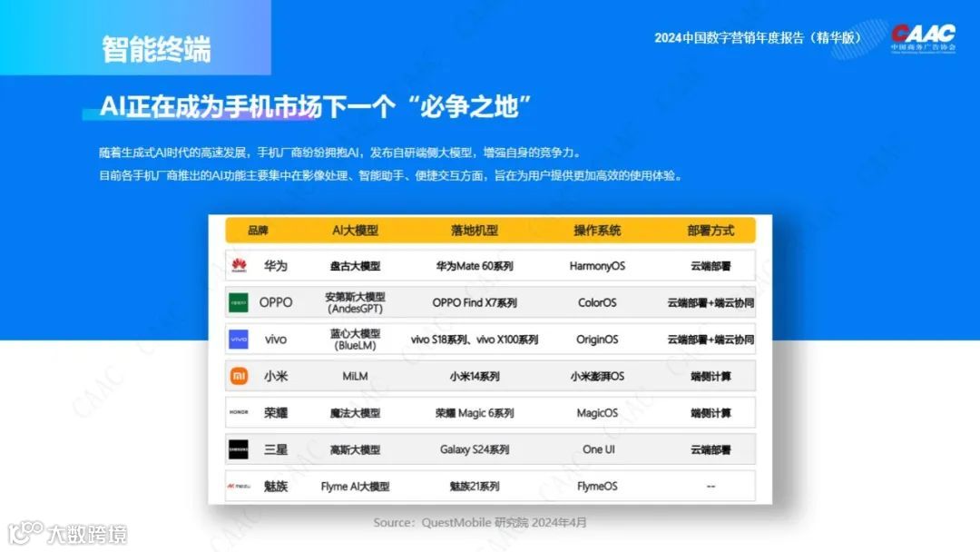The image size is (980, 552).
Task: Click the paragraph starting 随着生成式AI时代
Action: coord(341,153)
